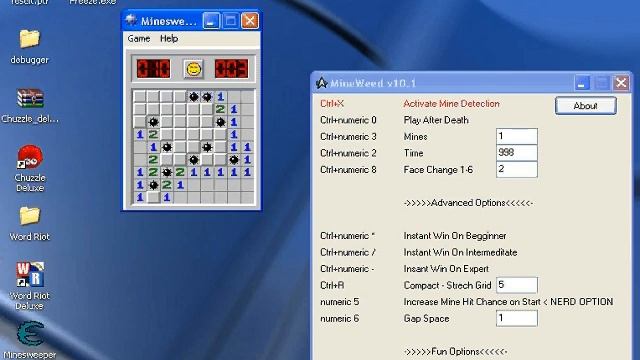Click the top-left covered Minesweeper cell

tap(140, 97)
